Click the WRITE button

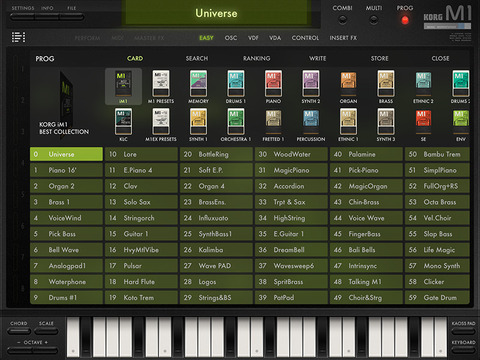point(317,58)
